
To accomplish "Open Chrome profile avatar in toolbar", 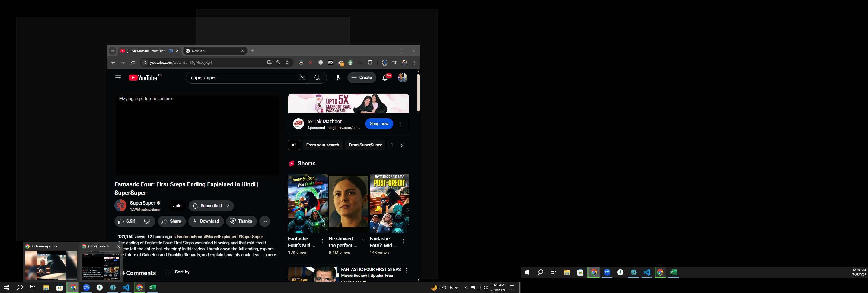I will [404, 63].
